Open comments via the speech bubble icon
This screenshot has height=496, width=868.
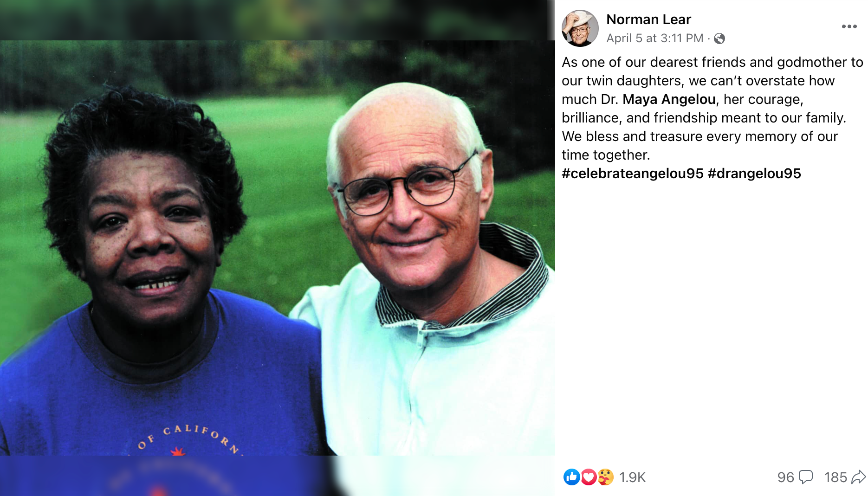click(x=806, y=477)
